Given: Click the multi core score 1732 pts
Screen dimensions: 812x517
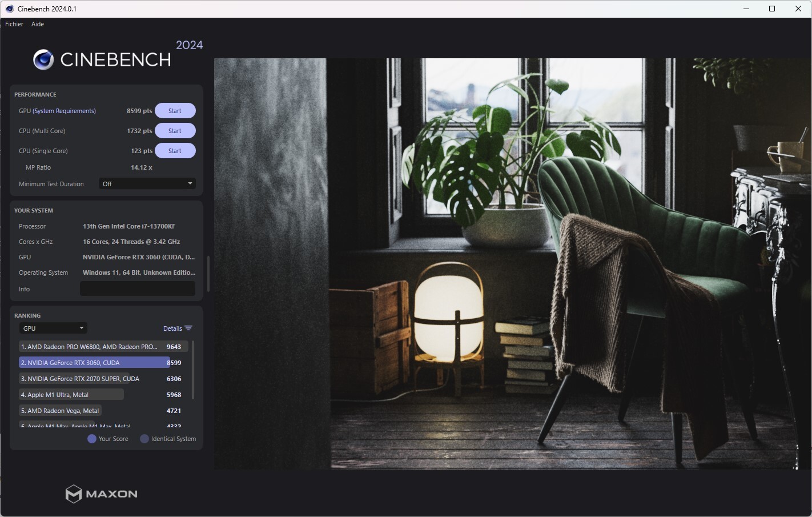Looking at the screenshot, I should [x=139, y=131].
